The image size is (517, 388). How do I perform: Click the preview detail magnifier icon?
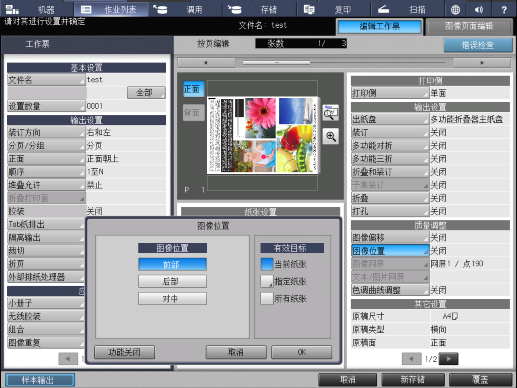pos(330,112)
